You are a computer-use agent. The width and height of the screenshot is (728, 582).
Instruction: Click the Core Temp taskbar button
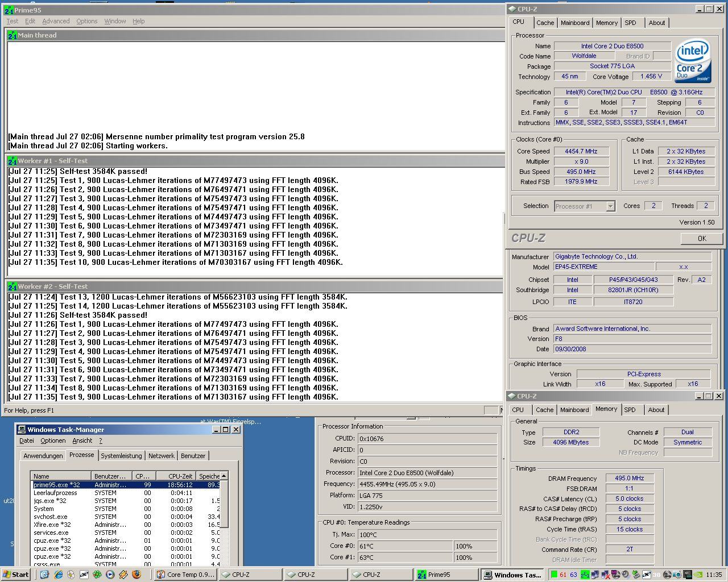pyautogui.click(x=185, y=575)
